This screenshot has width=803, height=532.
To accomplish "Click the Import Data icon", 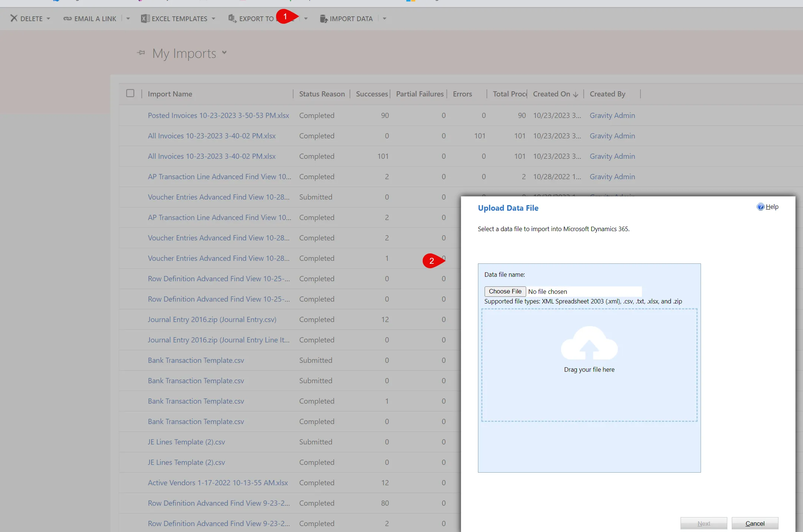I will pos(324,19).
